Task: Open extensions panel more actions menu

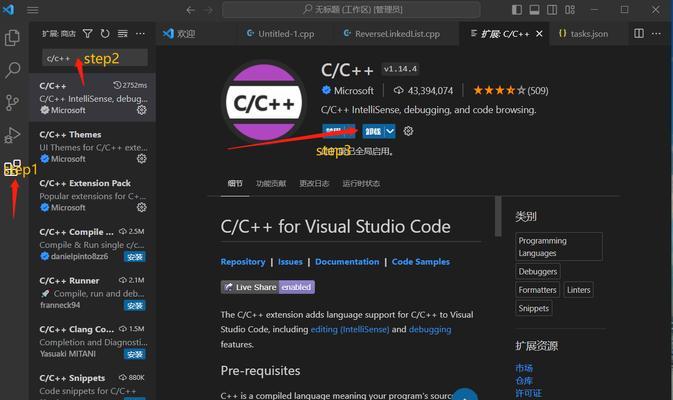Action: [x=140, y=33]
